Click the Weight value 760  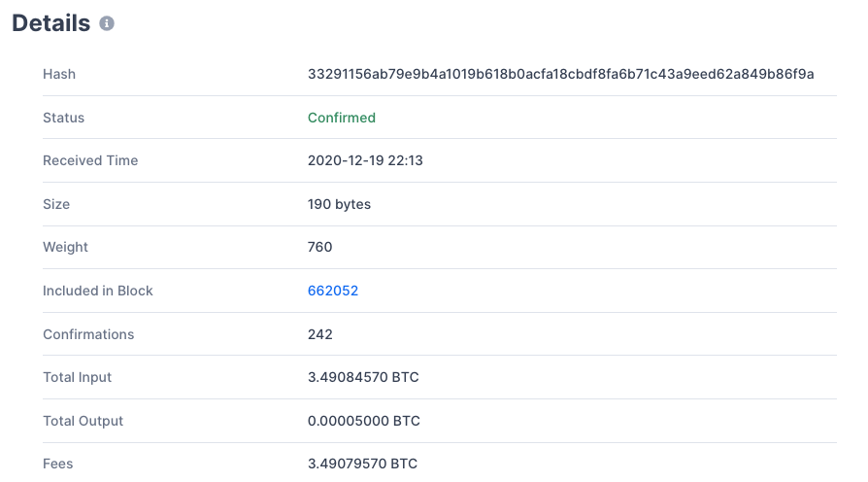[320, 247]
